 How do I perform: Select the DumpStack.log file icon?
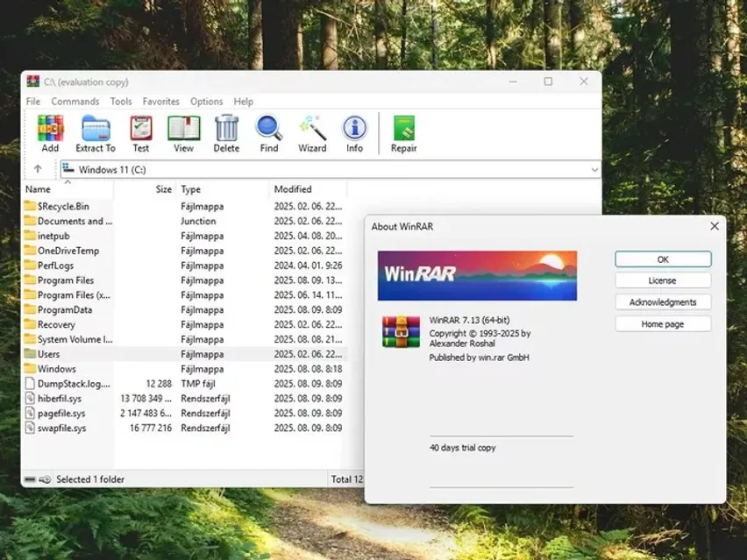[x=30, y=383]
